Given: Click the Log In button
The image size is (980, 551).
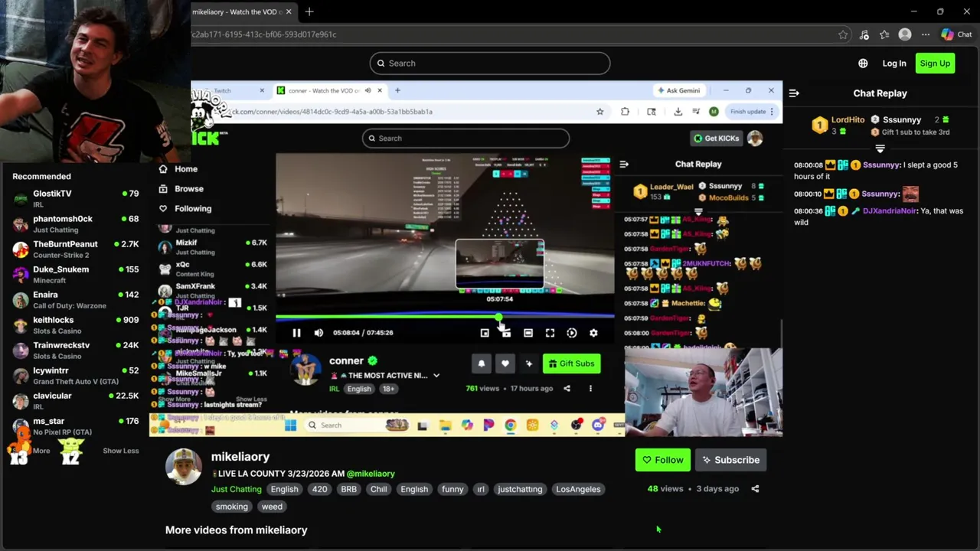Looking at the screenshot, I should click(894, 64).
